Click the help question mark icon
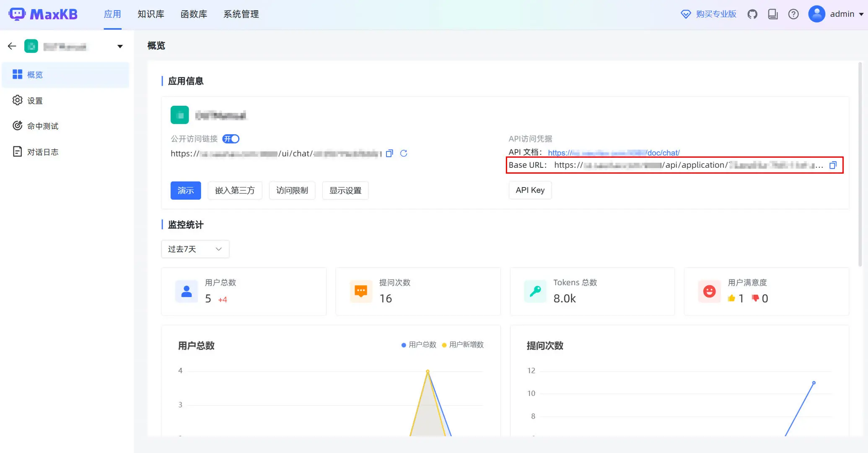 click(793, 14)
